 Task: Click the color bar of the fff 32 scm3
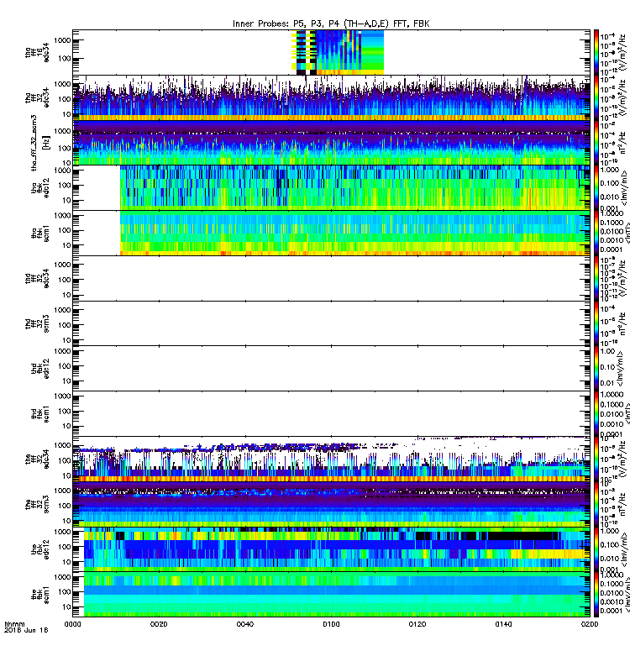point(596,504)
